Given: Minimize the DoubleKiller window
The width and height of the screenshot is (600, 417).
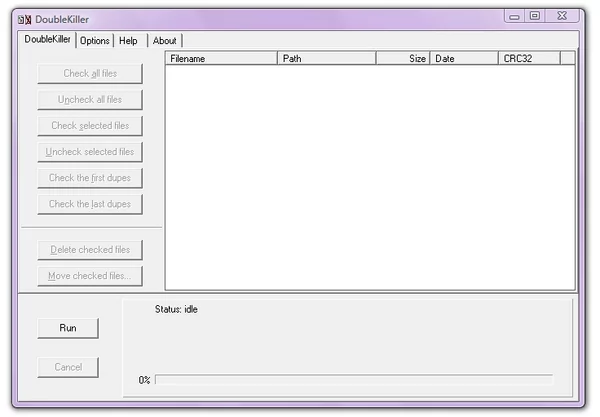Looking at the screenshot, I should pos(514,16).
